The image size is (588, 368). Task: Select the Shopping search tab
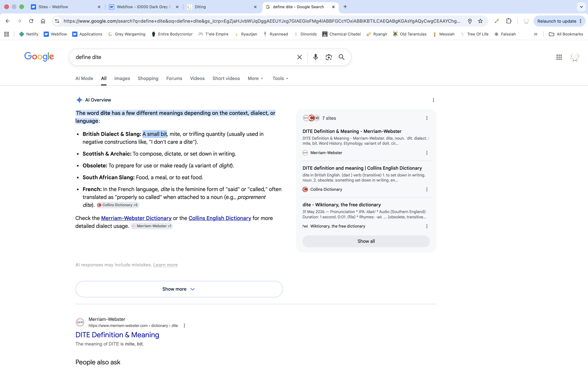click(148, 78)
